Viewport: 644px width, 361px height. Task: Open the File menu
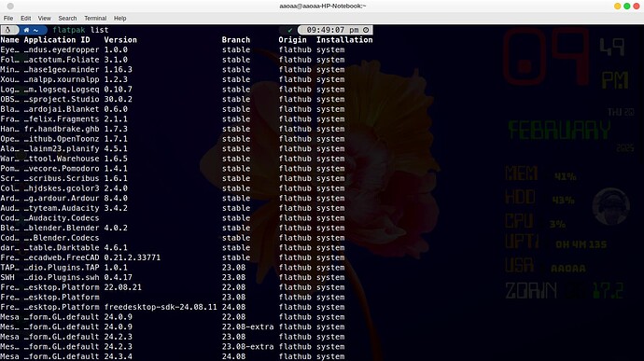[8, 18]
